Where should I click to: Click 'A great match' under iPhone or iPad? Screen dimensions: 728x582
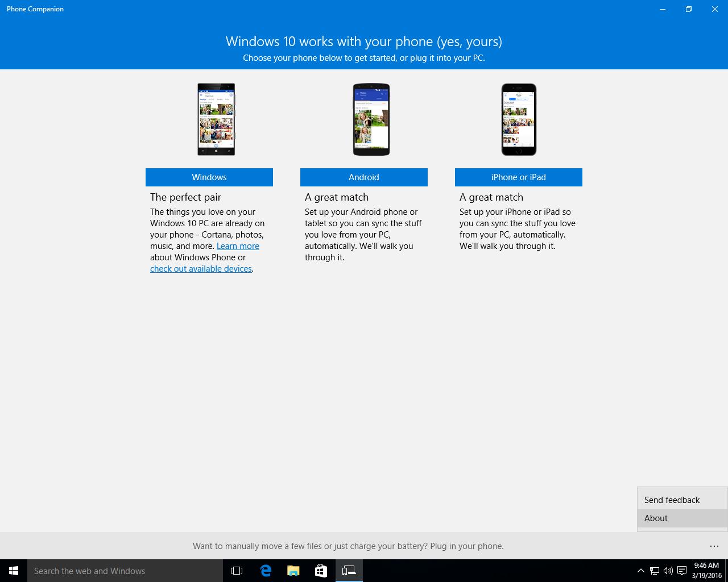pyautogui.click(x=491, y=197)
